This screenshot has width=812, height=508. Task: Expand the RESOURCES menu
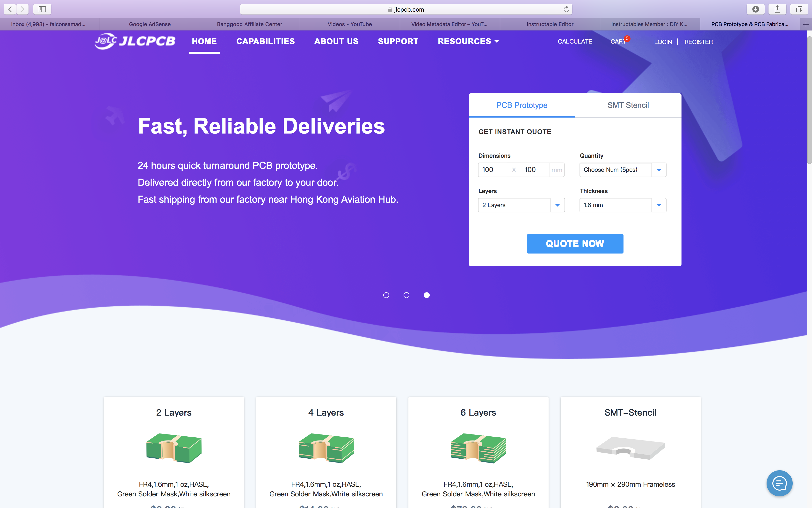[468, 41]
